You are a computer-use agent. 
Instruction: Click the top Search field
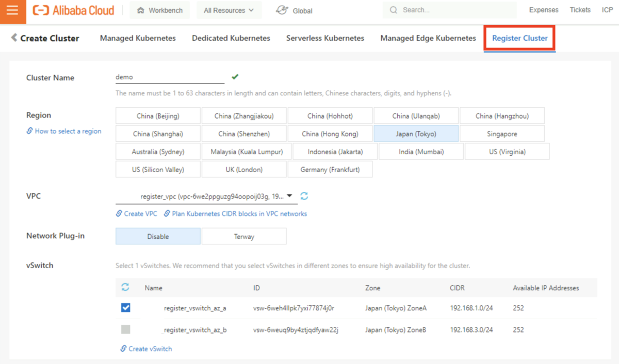(449, 10)
